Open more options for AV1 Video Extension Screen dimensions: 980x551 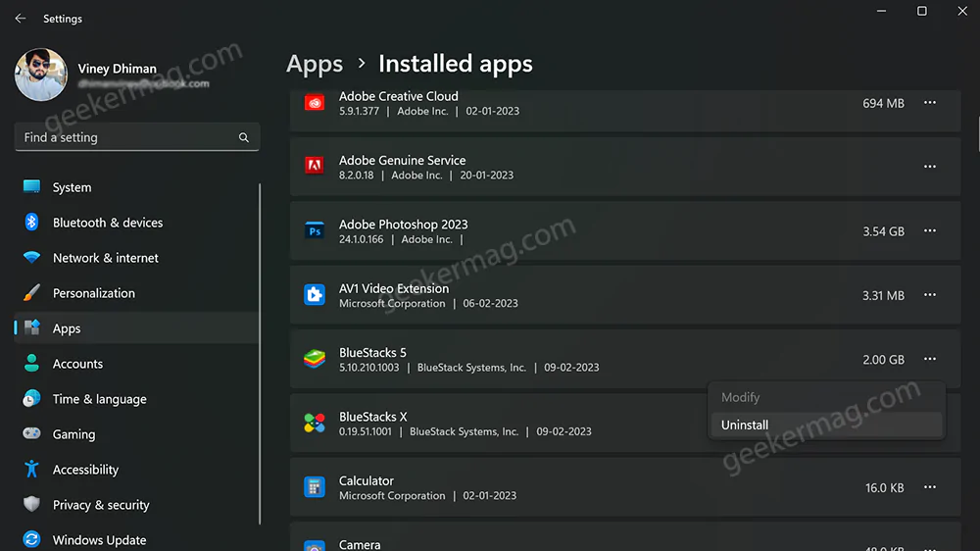coord(930,294)
